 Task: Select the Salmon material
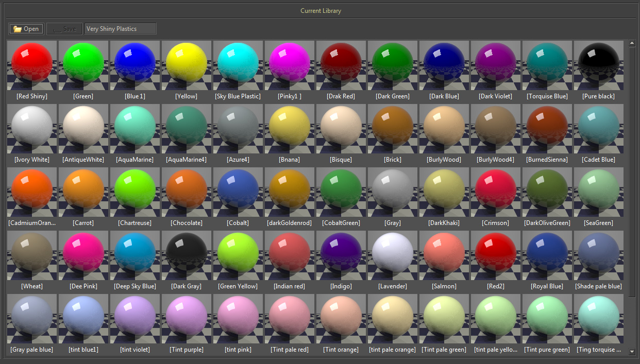[444, 255]
